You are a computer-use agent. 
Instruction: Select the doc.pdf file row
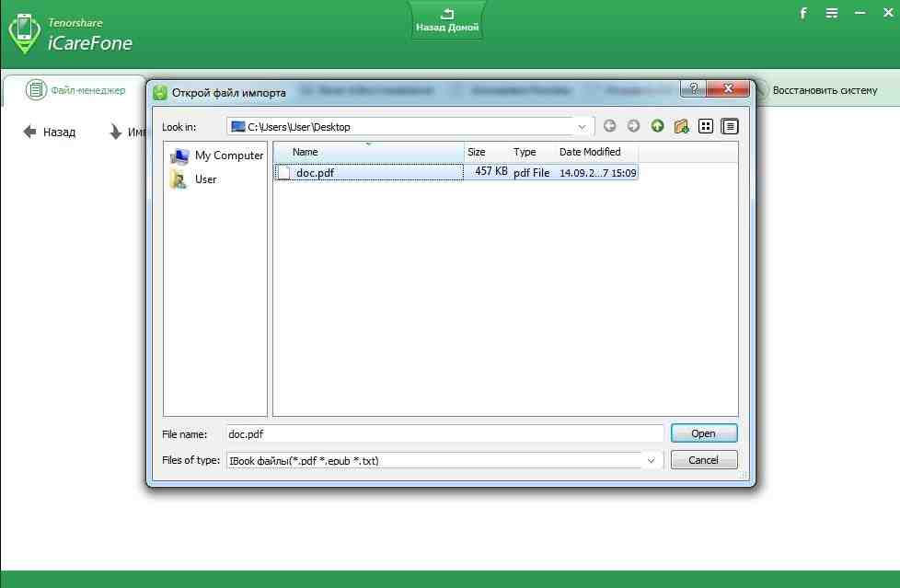click(456, 172)
